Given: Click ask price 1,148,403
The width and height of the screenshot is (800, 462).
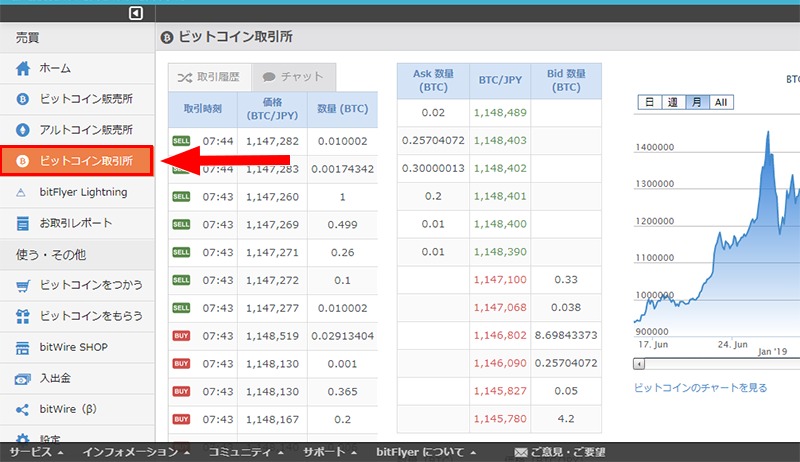Looking at the screenshot, I should click(500, 140).
